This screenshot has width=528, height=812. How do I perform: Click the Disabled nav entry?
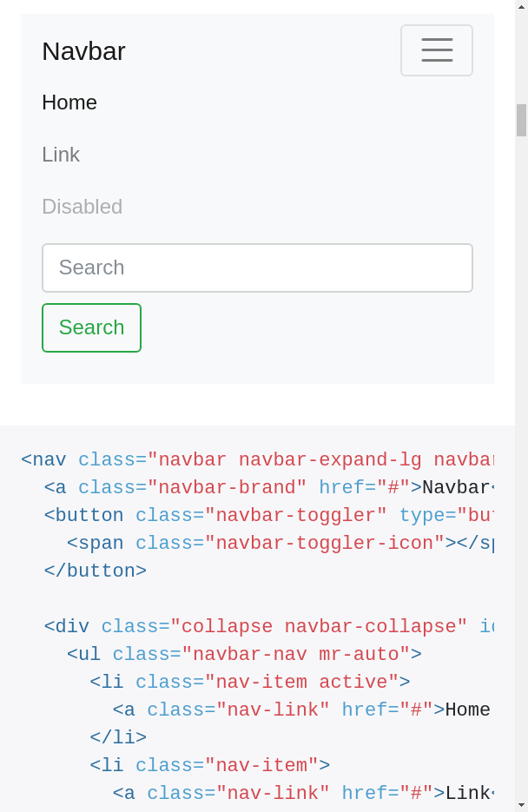pos(82,207)
